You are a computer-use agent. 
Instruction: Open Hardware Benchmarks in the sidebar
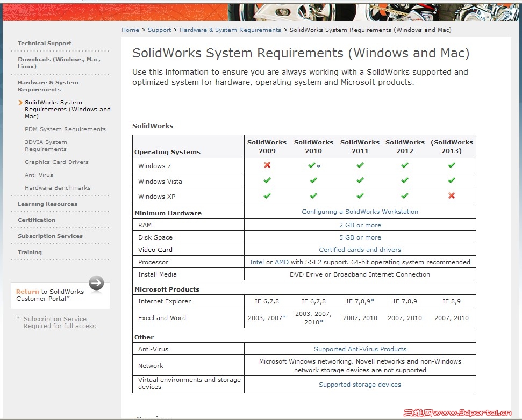[58, 187]
